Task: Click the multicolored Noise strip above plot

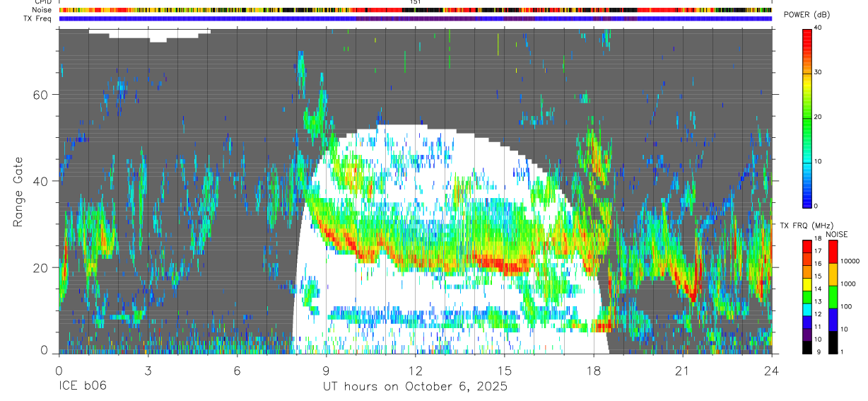Action: point(415,11)
